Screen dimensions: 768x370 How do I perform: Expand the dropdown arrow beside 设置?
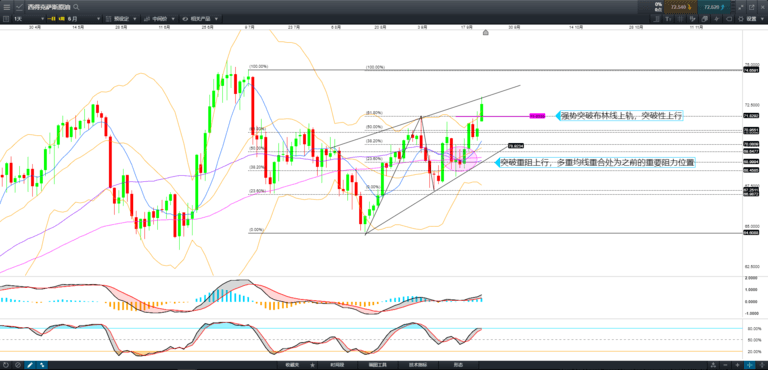click(762, 19)
